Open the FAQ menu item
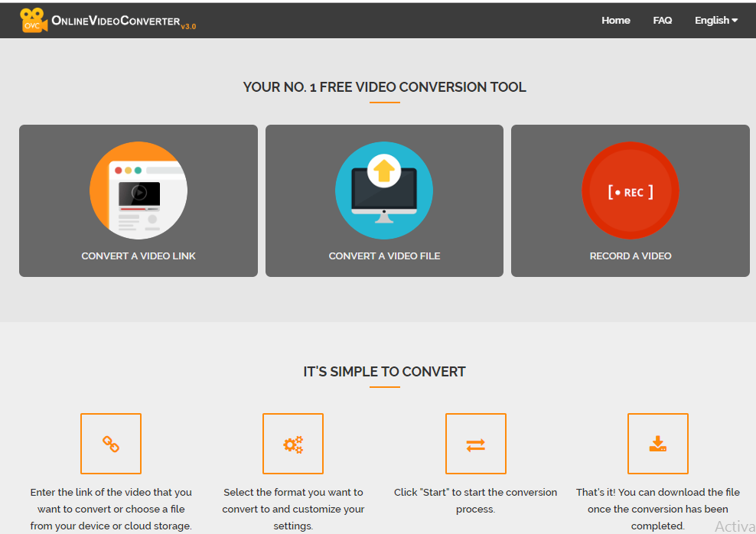Screen dimensions: 756x534 pyautogui.click(x=662, y=21)
